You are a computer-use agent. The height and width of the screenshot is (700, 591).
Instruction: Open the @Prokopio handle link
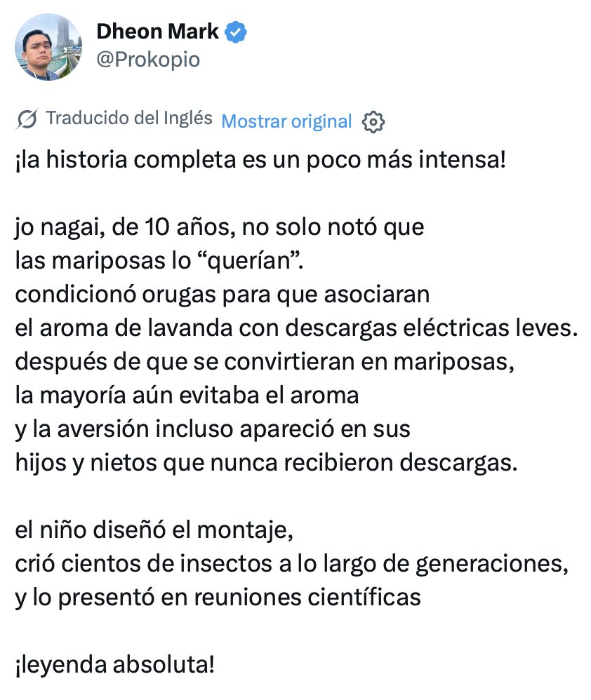pyautogui.click(x=148, y=60)
